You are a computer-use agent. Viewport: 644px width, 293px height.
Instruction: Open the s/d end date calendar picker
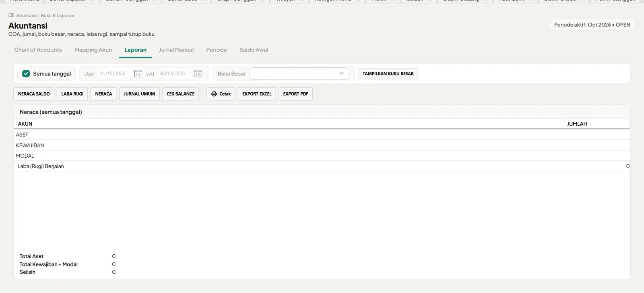198,74
